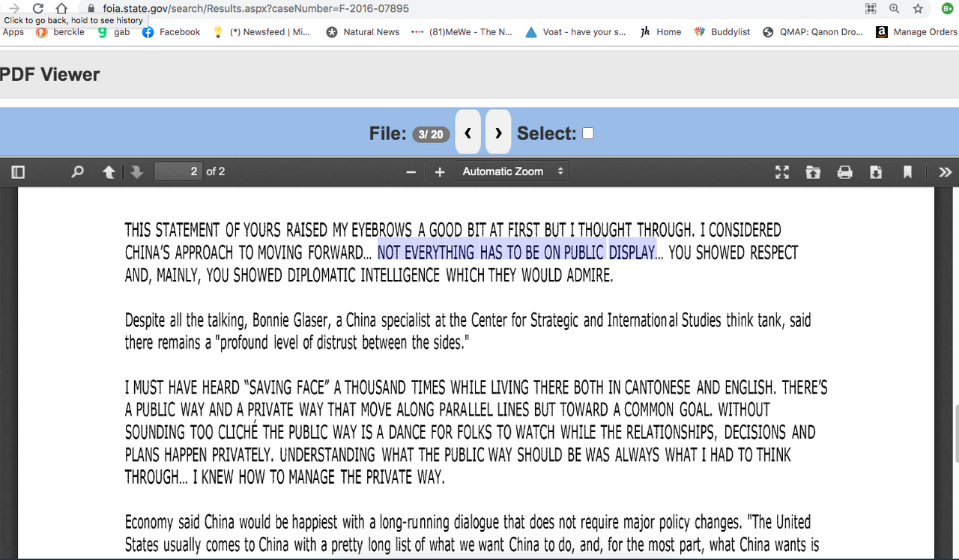959x560 pixels.
Task: Tick the Select checkbox
Action: tap(588, 133)
